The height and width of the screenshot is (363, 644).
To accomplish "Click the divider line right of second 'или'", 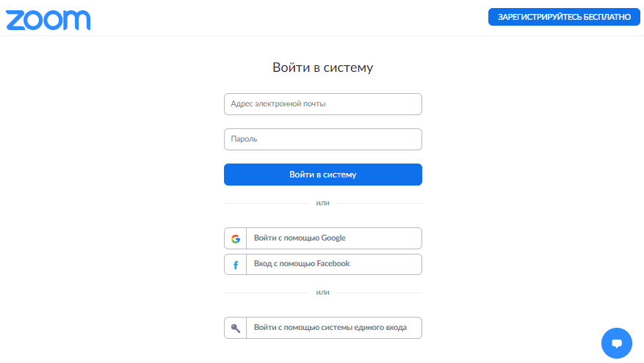I will 380,292.
